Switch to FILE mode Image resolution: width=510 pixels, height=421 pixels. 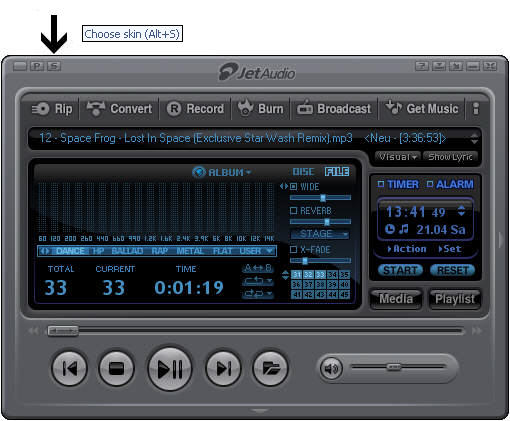(x=337, y=172)
